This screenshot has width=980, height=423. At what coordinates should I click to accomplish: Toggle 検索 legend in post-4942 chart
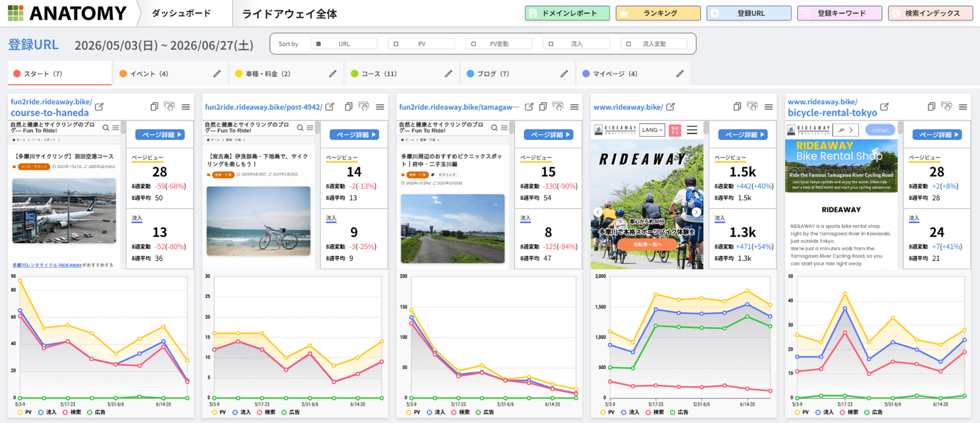coord(266,412)
